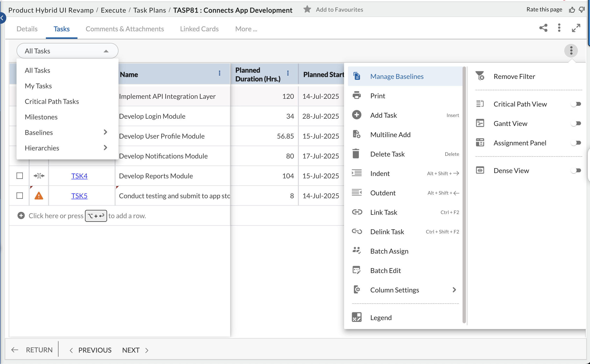Viewport: 590px width, 364px height.
Task: Toggle the Gantt View switch
Action: pos(576,124)
